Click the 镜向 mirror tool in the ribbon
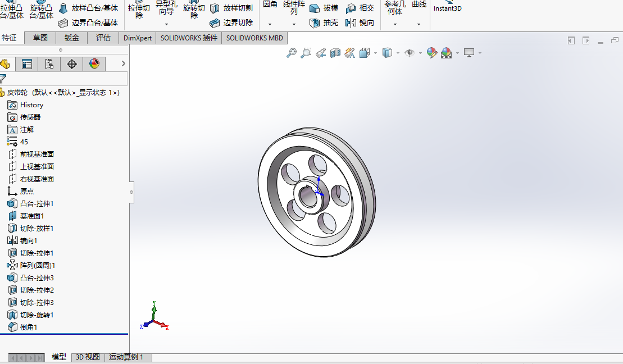 coord(360,23)
